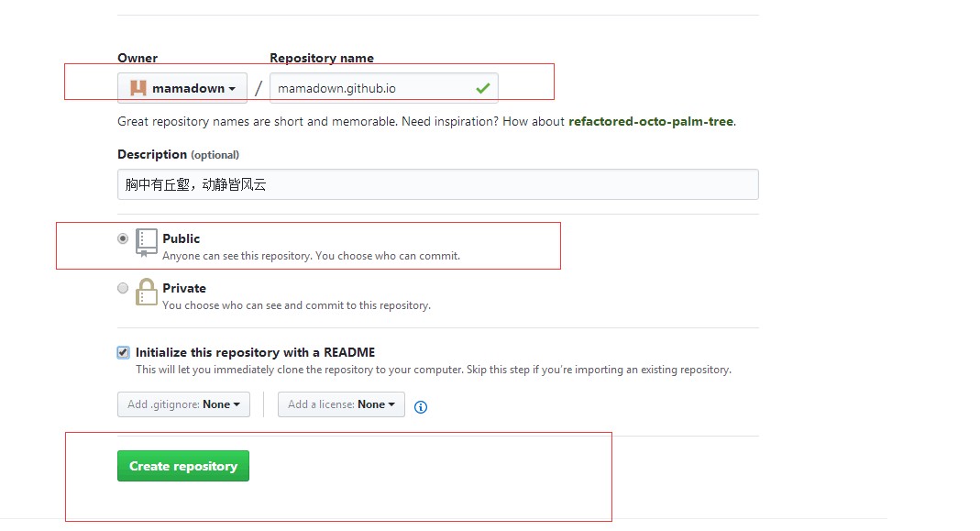Viewport: 980px width, 531px height.
Task: Select the Private radio button
Action: [x=123, y=288]
